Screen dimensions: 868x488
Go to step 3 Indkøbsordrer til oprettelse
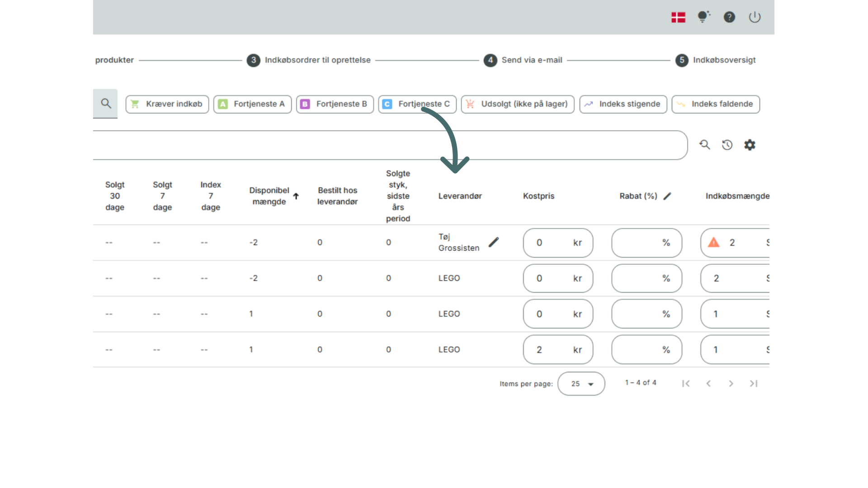tap(309, 60)
